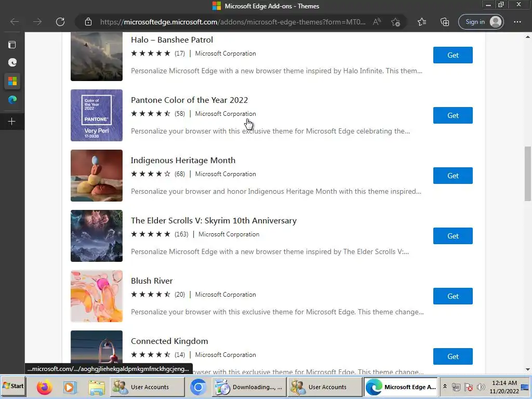Screen dimensions: 532x399
Task: Click the browser Forward arrow
Action: pyautogui.click(x=37, y=22)
